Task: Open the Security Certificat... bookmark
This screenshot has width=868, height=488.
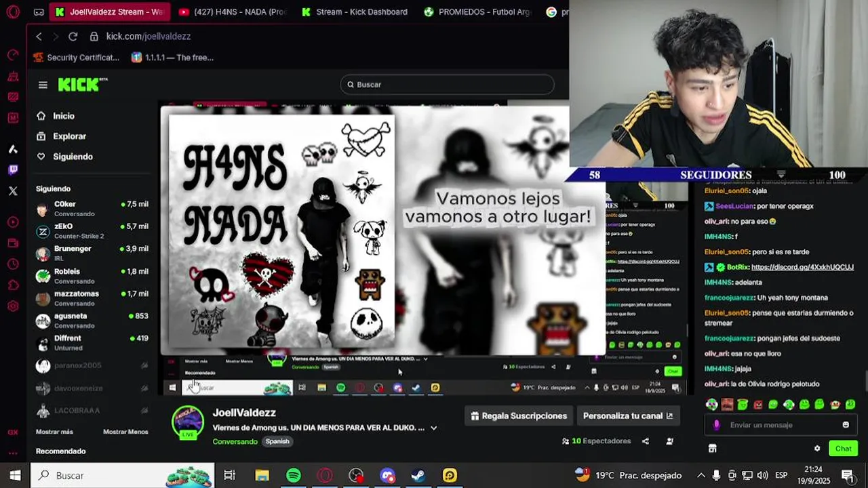Action: [76, 58]
